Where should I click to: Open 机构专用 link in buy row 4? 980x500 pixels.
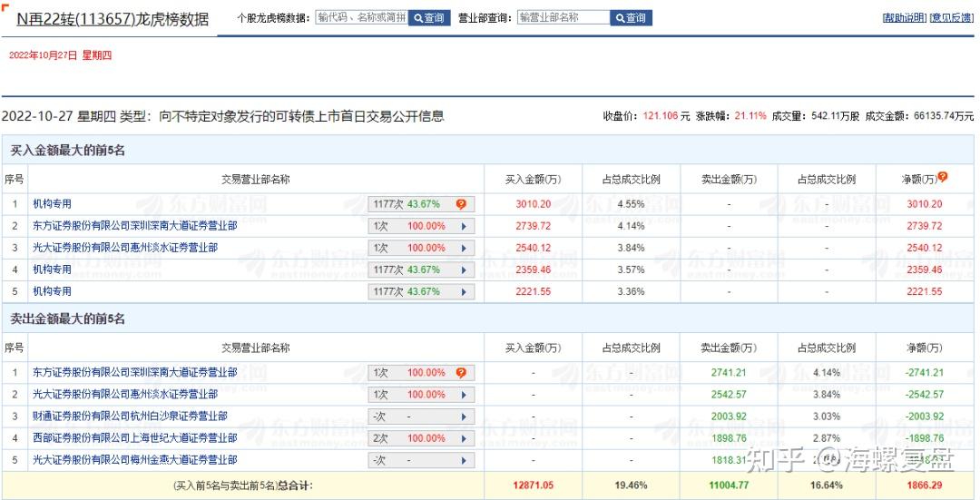(53, 270)
